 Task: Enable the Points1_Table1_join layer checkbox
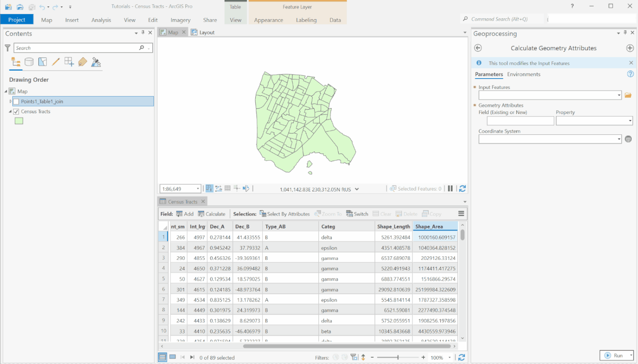pyautogui.click(x=16, y=101)
